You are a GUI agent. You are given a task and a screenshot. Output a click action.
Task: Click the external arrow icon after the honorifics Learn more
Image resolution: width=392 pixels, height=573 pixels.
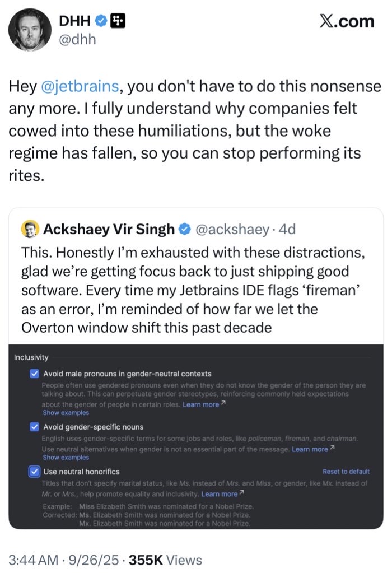click(x=242, y=493)
